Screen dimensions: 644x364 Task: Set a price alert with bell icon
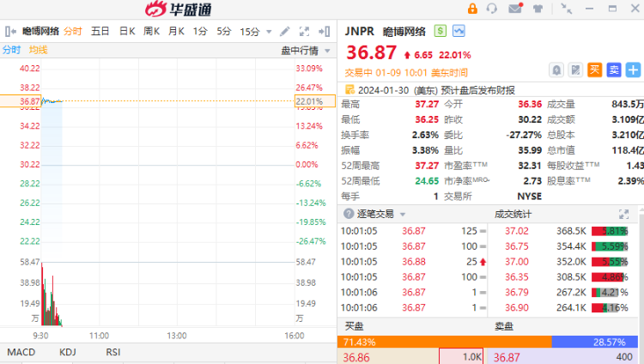coord(556,70)
